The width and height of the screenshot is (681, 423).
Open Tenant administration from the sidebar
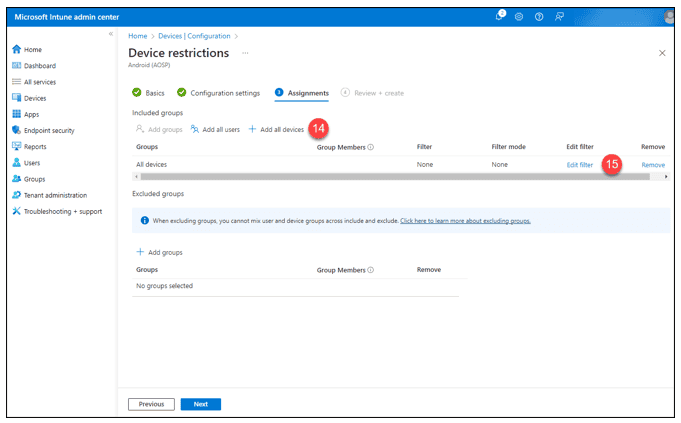[x=56, y=195]
